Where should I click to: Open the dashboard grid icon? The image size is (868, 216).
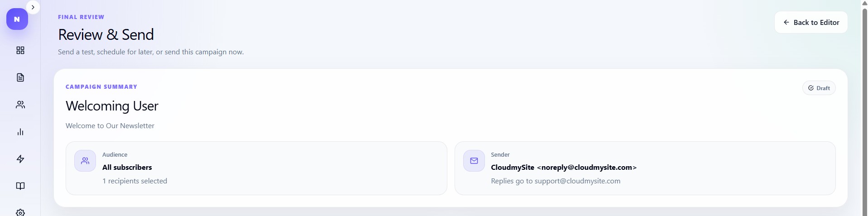20,50
